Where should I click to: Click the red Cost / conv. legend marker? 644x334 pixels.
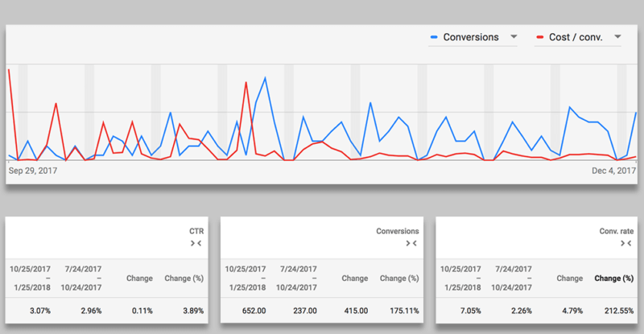[x=539, y=37]
